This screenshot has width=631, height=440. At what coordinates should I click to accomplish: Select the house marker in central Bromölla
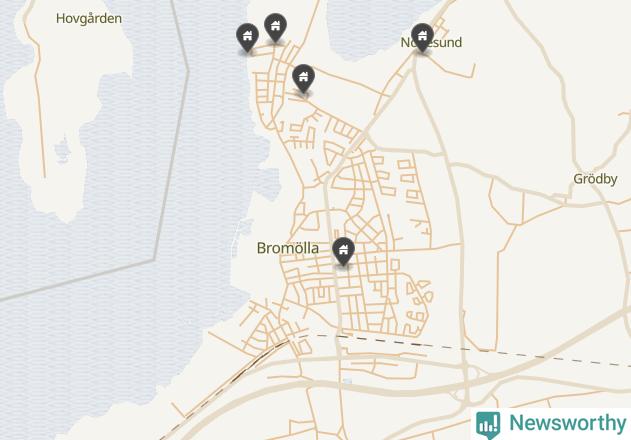pos(343,251)
